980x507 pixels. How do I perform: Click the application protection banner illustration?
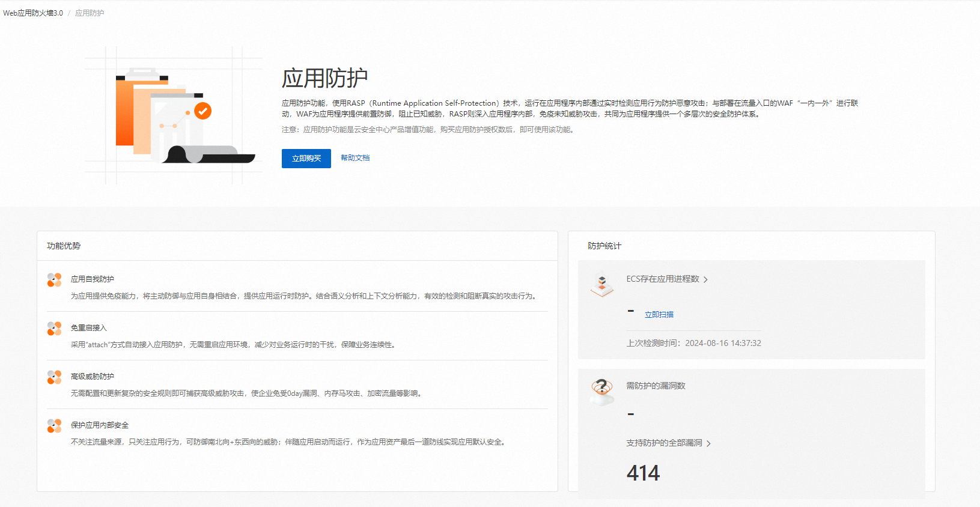pyautogui.click(x=174, y=115)
